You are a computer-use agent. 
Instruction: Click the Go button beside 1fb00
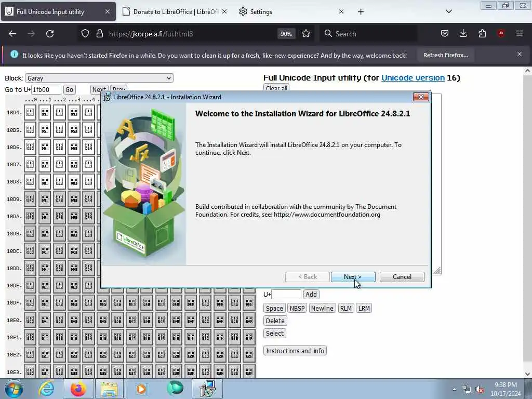69,89
